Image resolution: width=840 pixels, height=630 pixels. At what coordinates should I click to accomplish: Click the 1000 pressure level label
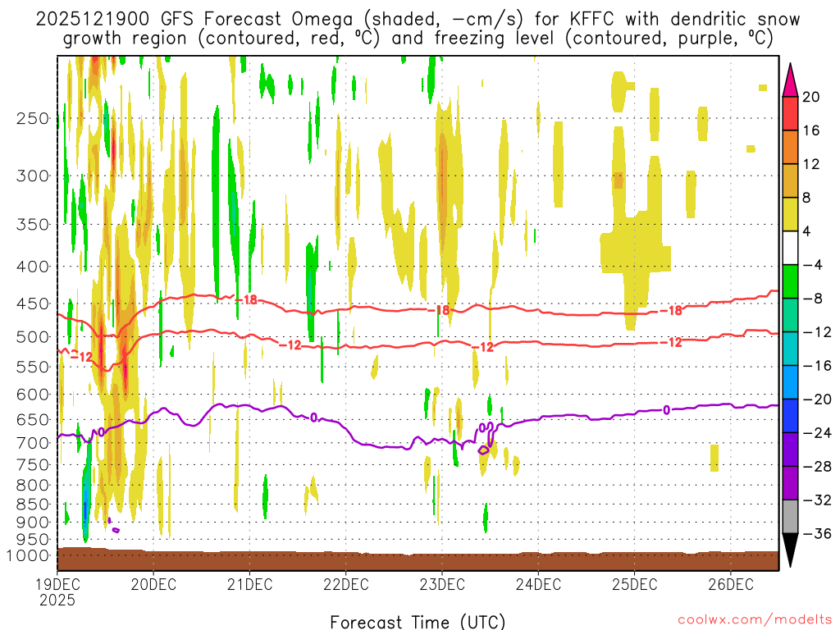(29, 555)
